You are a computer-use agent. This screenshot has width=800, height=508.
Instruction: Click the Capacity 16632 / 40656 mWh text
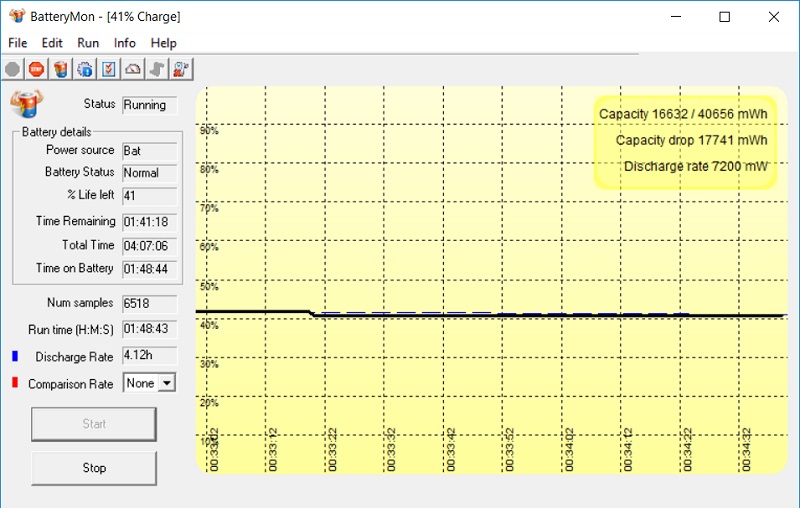683,114
